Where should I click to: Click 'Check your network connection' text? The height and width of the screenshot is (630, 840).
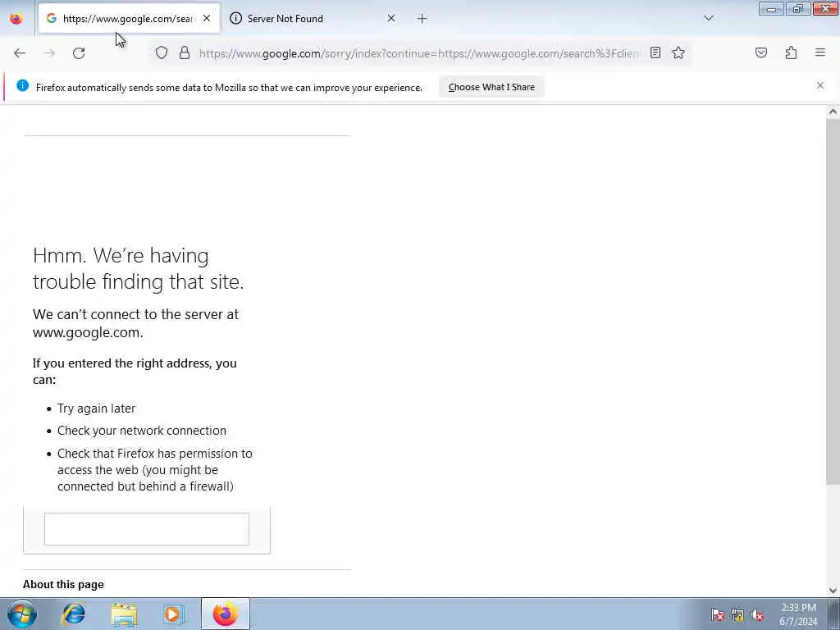pyautogui.click(x=142, y=431)
